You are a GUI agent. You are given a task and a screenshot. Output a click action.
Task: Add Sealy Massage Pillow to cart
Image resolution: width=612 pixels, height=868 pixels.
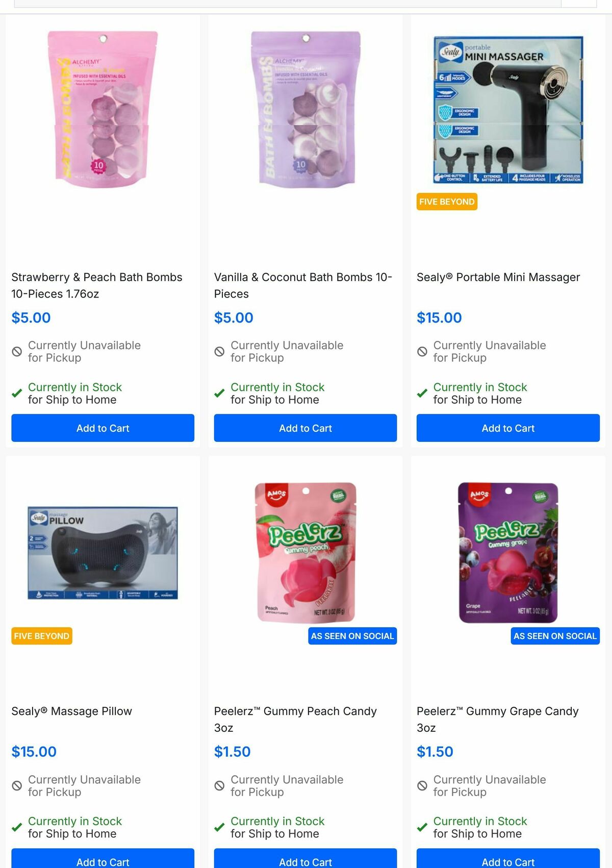point(103,861)
